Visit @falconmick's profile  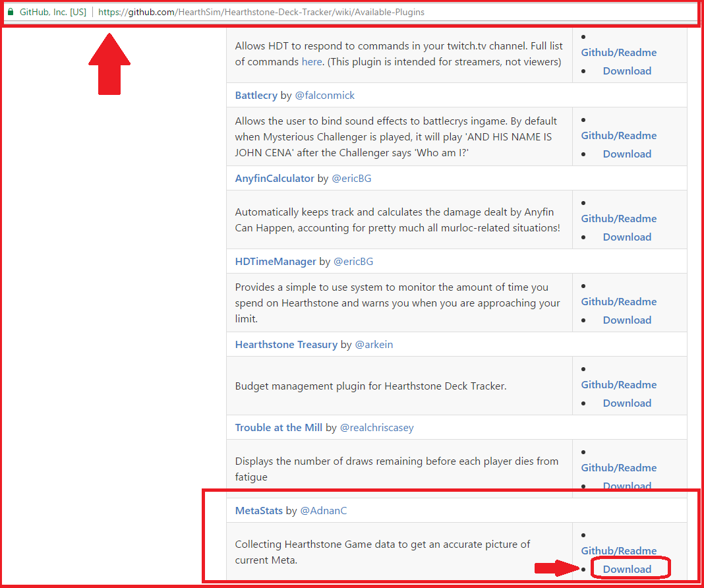[324, 95]
